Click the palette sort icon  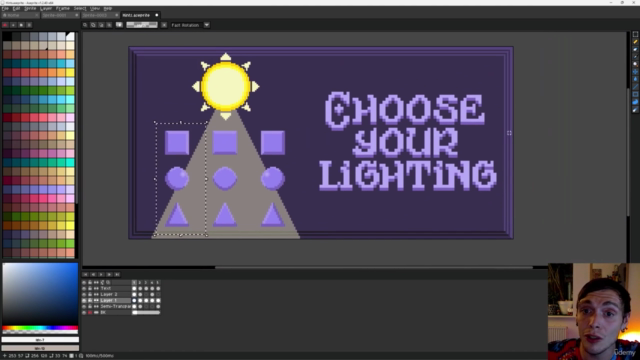point(13,25)
